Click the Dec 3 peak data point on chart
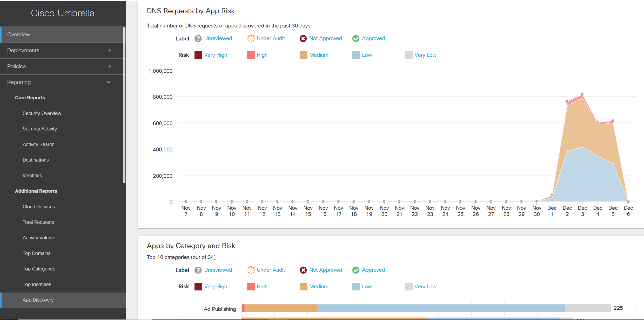Image resolution: width=644 pixels, height=320 pixels. coord(582,94)
